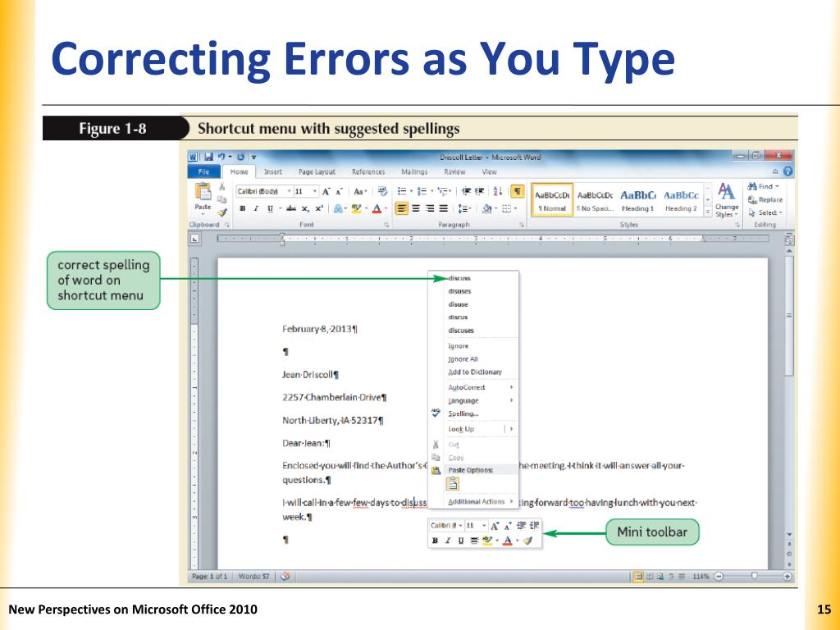
Task: Click the zoom in plus button
Action: 787,577
